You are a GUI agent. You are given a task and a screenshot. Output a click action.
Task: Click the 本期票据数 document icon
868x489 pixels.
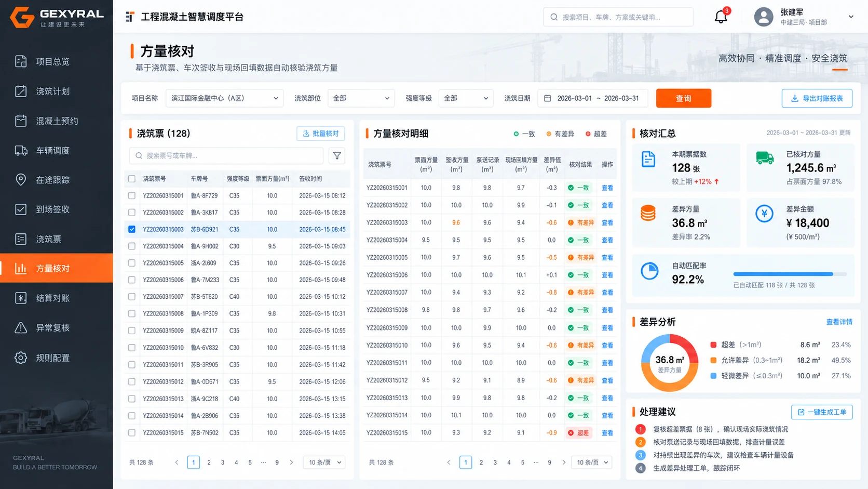648,159
